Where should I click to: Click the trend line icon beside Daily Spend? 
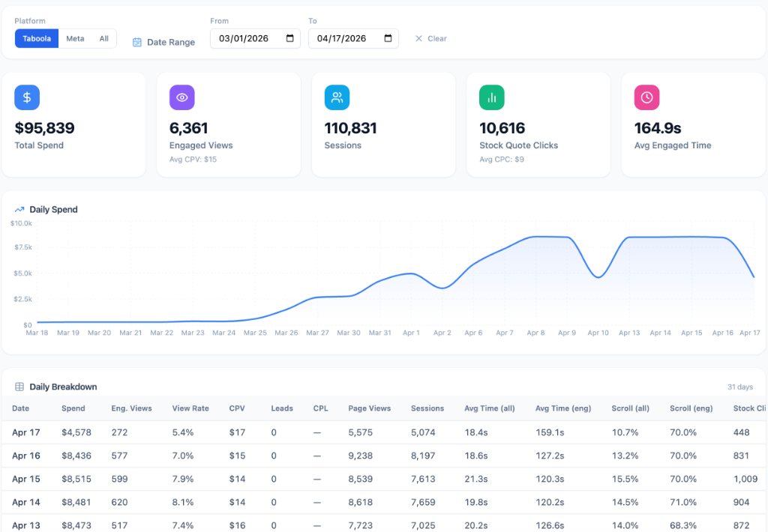pos(19,210)
